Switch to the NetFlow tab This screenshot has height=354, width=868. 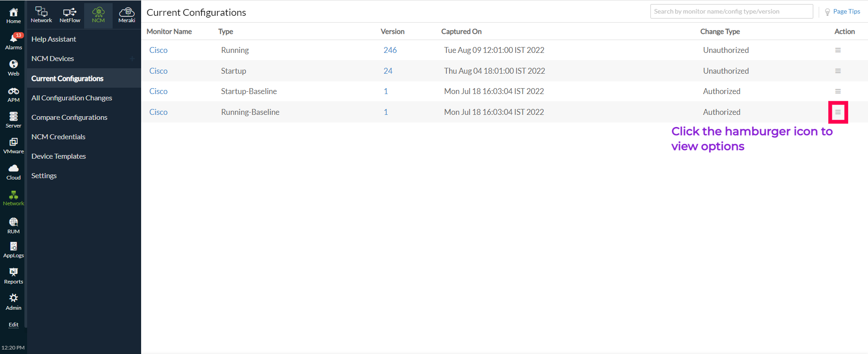70,15
